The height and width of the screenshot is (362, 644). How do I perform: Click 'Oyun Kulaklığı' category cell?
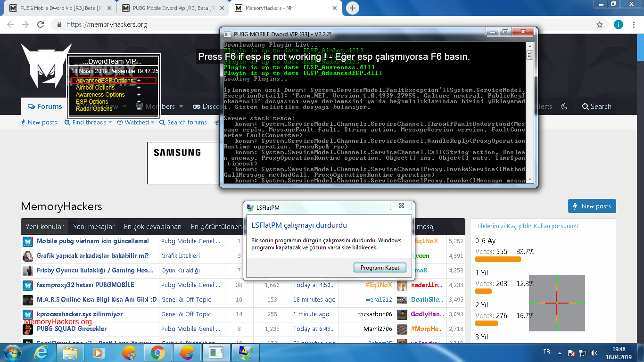181,271
